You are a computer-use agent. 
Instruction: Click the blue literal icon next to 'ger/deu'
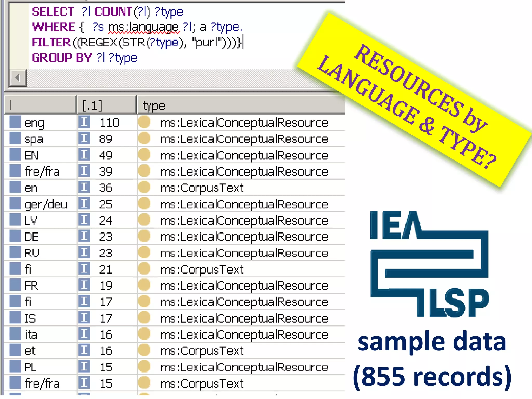pyautogui.click(x=15, y=203)
